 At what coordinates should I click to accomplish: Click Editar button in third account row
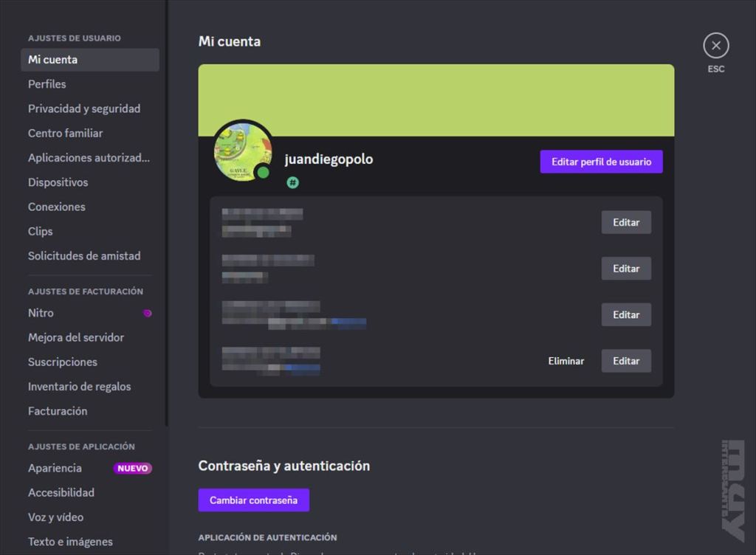click(626, 315)
